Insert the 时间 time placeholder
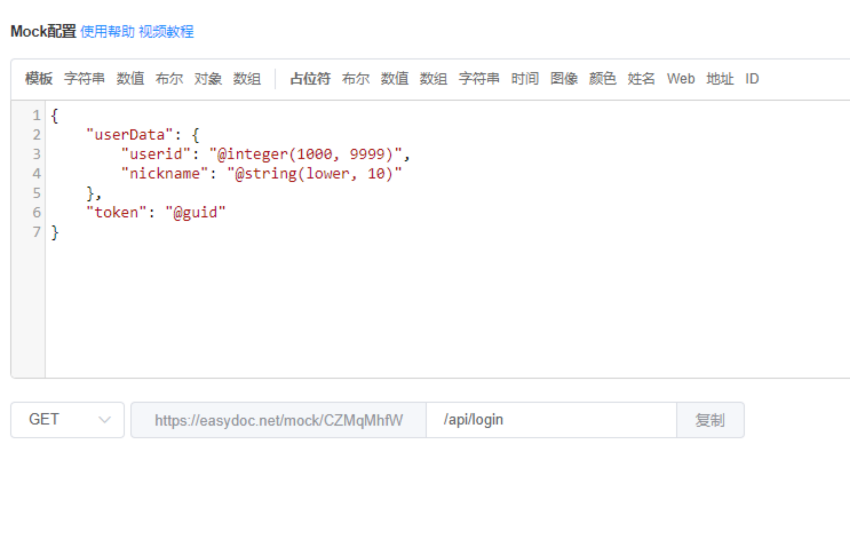Viewport: 850px width, 555px height. point(525,78)
